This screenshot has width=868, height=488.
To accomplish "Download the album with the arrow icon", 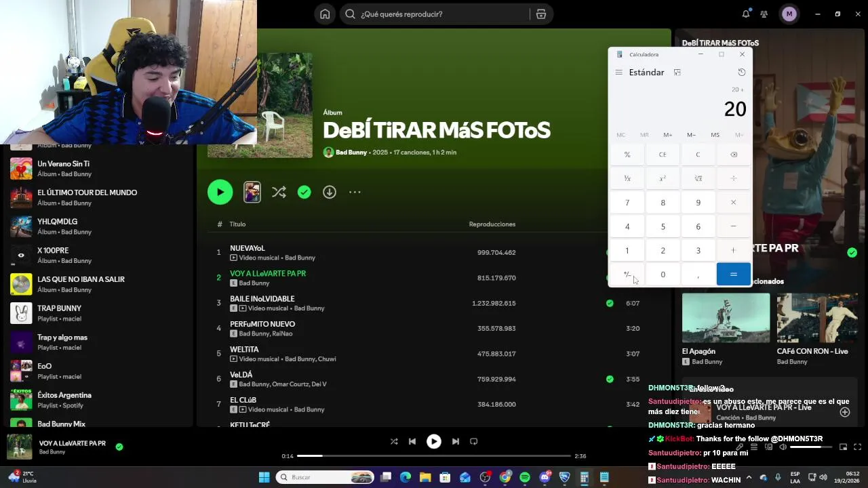I will (x=330, y=192).
